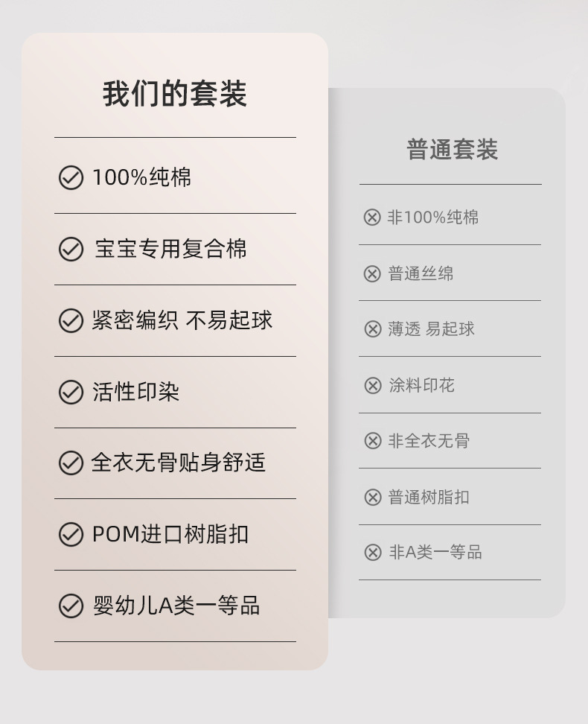This screenshot has height=724, width=588.
Task: Click the X icon beside 涂料印花
Action: point(373,385)
